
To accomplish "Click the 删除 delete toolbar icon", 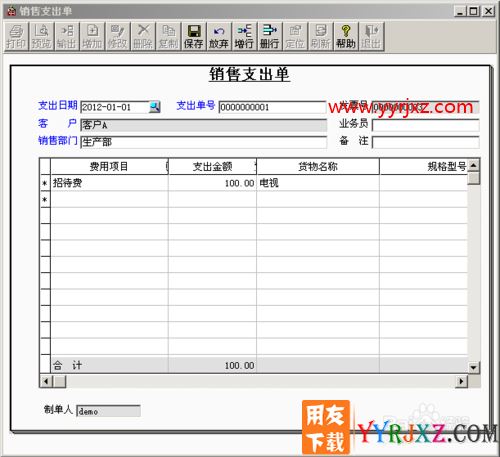I will pyautogui.click(x=143, y=36).
